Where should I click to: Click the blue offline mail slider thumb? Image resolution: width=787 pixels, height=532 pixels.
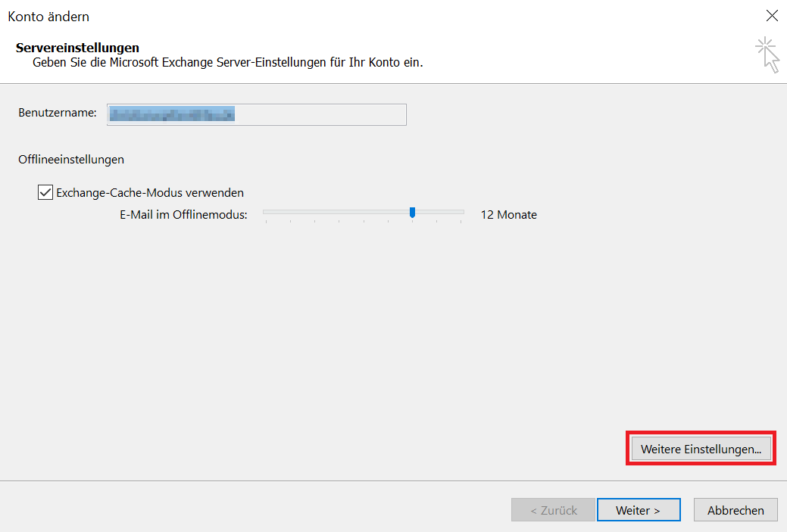click(412, 213)
